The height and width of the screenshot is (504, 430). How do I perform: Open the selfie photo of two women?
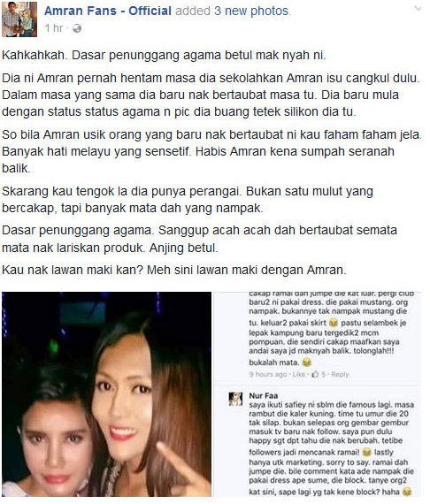coord(106,394)
